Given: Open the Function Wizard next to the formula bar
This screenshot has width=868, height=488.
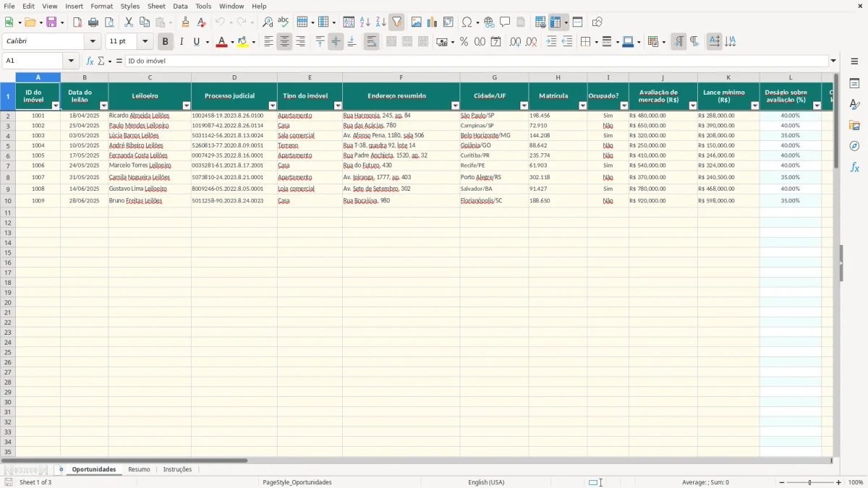Looking at the screenshot, I should [90, 61].
